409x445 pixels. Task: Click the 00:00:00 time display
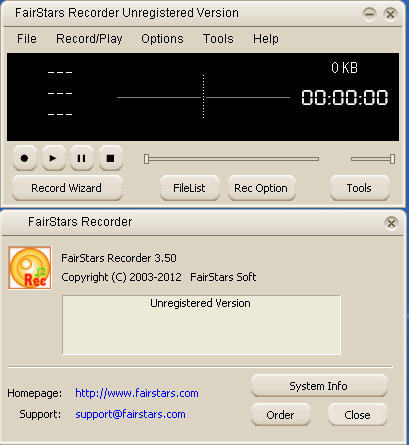click(345, 98)
